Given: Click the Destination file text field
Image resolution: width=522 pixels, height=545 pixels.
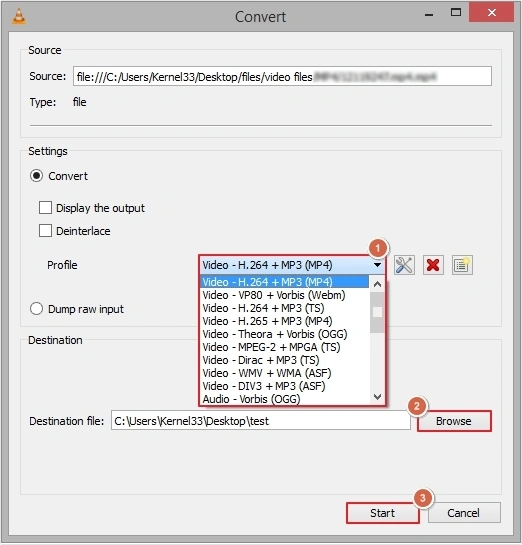Looking at the screenshot, I should pos(261,421).
